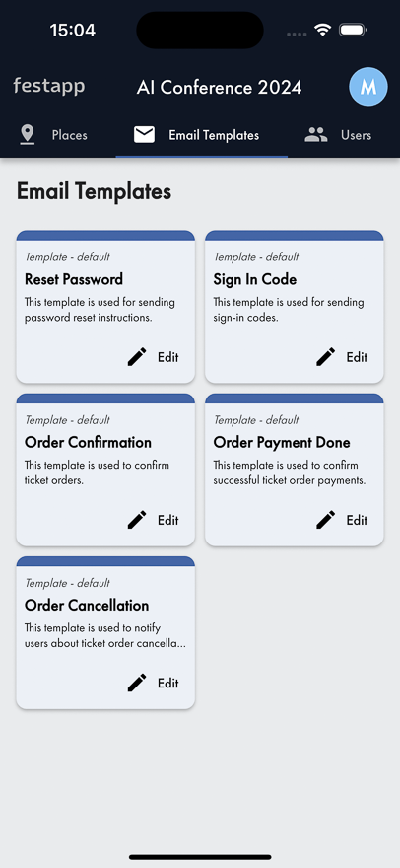Tap the festapp logo text
This screenshot has width=400, height=868.
49,86
